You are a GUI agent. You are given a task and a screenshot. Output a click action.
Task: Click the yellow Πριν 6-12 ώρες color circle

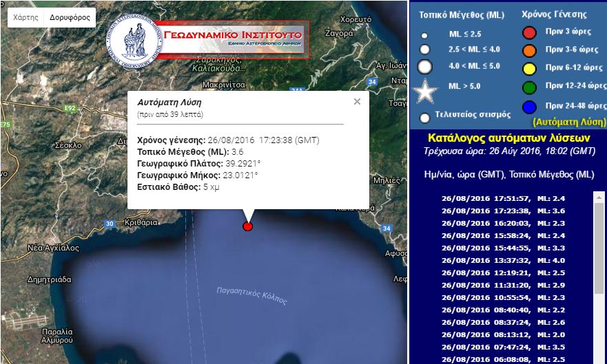click(x=529, y=68)
